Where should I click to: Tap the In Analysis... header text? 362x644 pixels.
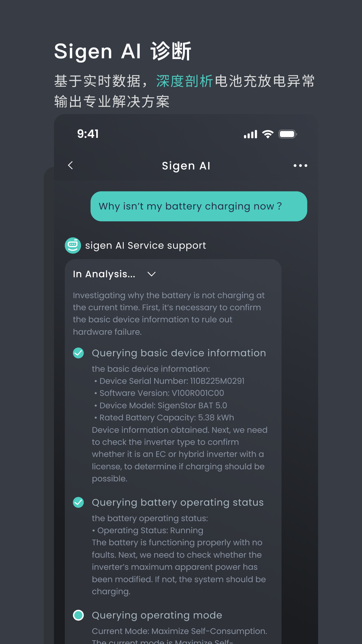tap(104, 274)
